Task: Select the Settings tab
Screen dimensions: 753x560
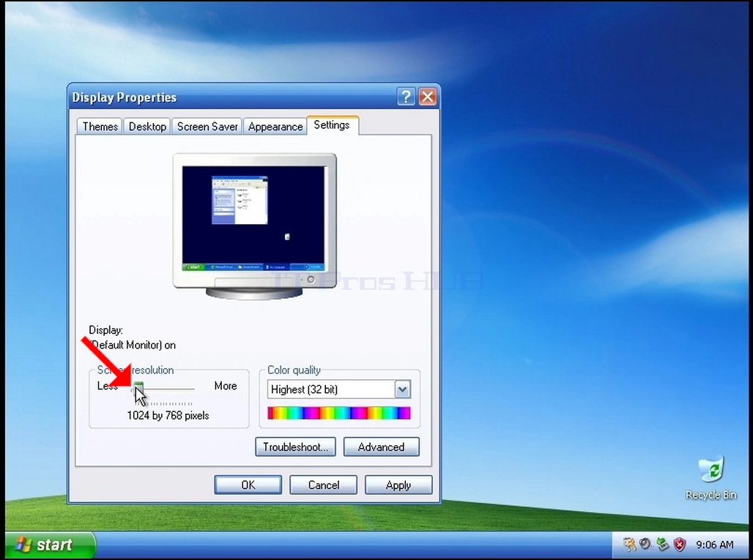Action: (332, 124)
